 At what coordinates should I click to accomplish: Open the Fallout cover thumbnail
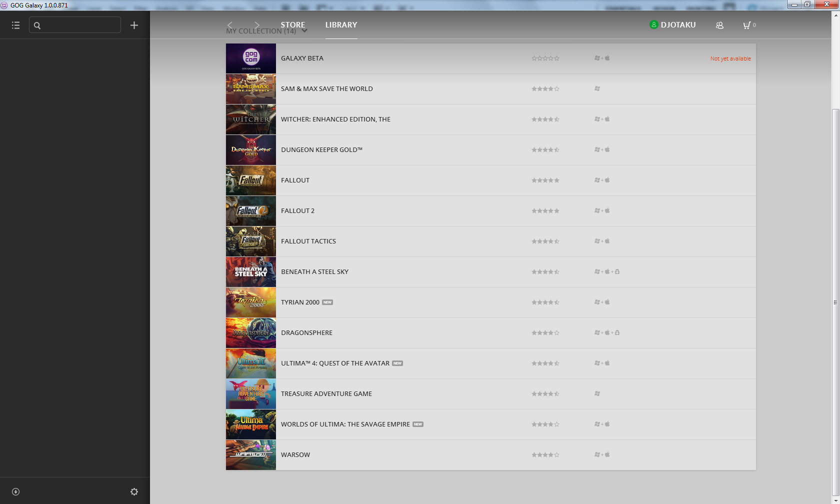(x=251, y=180)
